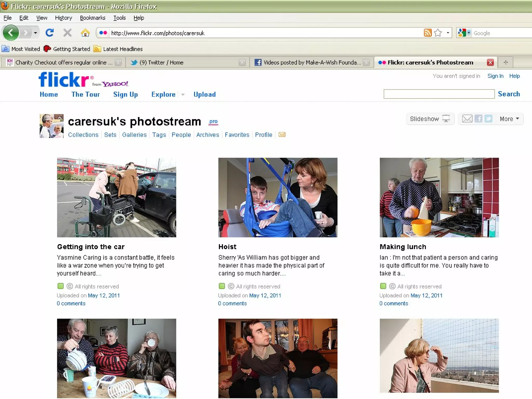Open the Bookmarks menu

click(92, 18)
